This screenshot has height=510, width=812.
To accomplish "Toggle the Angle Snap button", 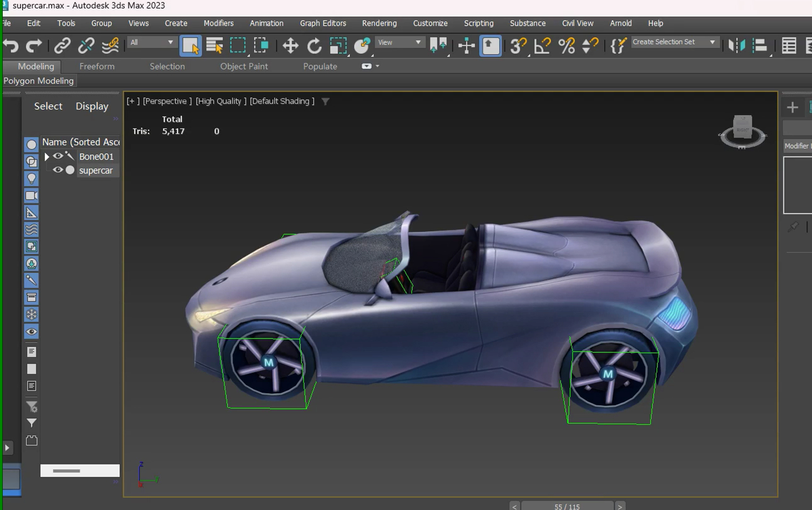I will click(x=543, y=46).
